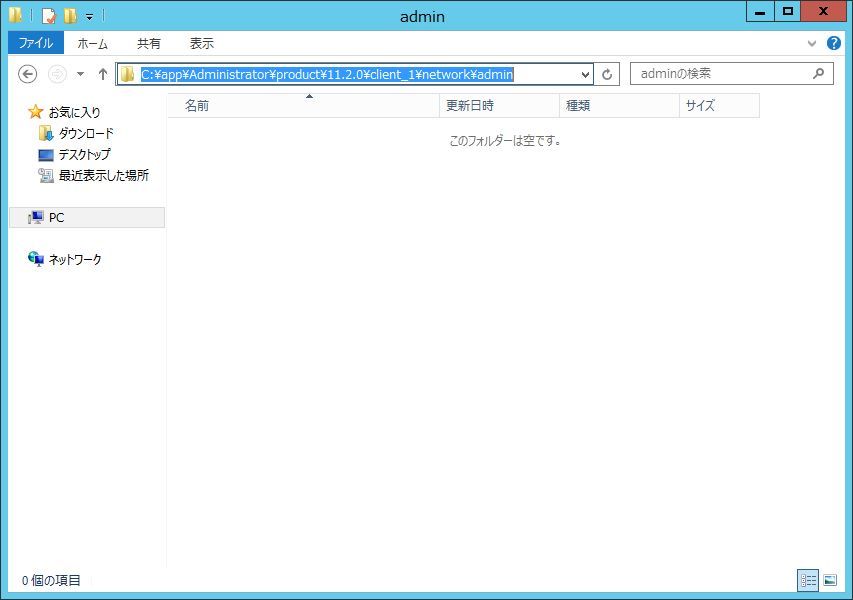Click the download folder icon
The height and width of the screenshot is (600, 853).
46,133
